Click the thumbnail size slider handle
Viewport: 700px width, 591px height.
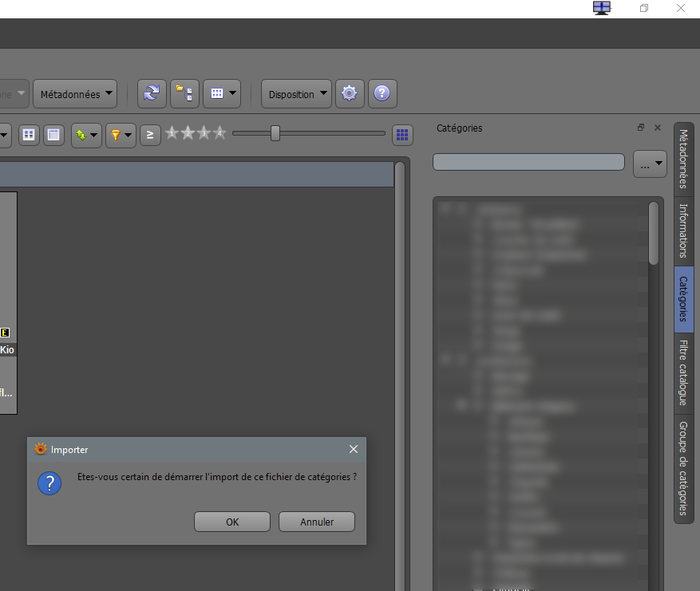point(275,133)
